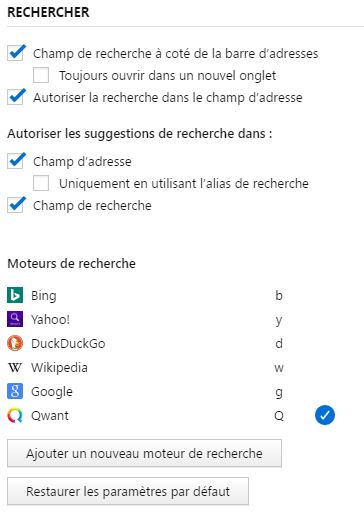Screen dimensions: 364x516
Task: Click the Bing search engine icon
Action: pyautogui.click(x=15, y=295)
